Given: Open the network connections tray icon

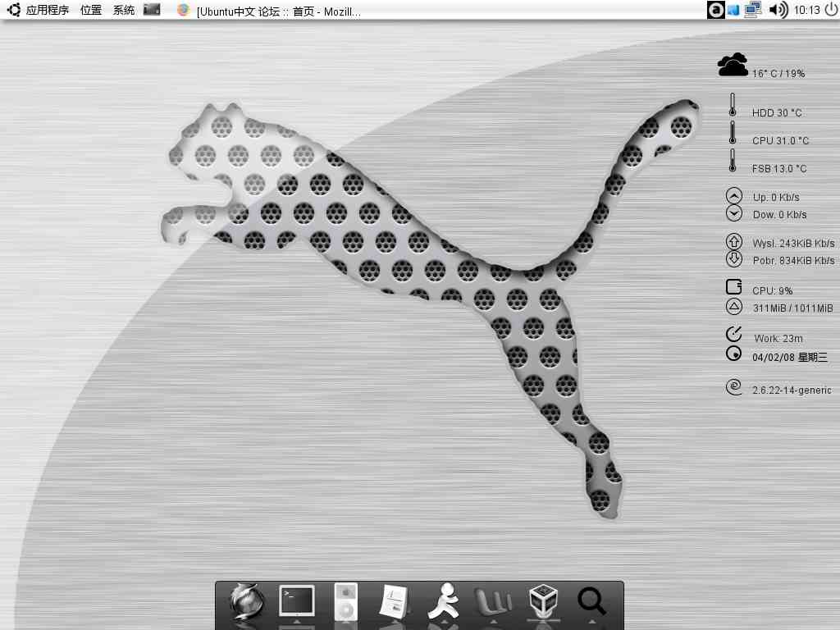Looking at the screenshot, I should click(753, 10).
